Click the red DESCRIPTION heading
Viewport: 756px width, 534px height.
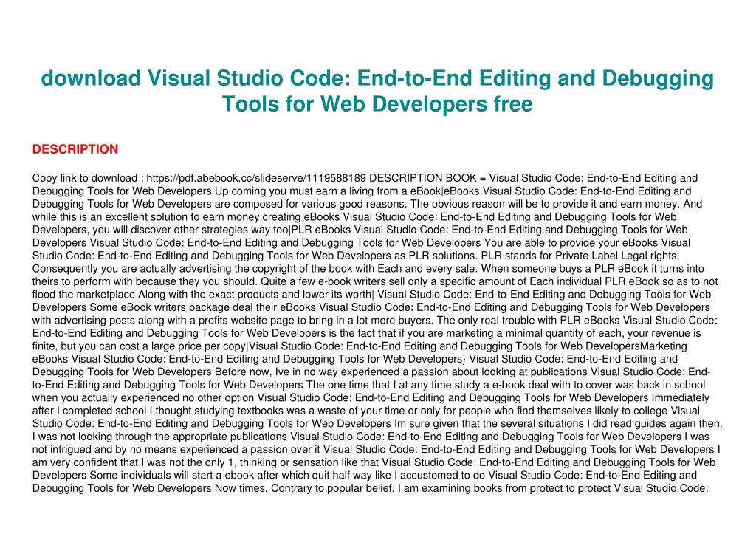[x=75, y=149]
